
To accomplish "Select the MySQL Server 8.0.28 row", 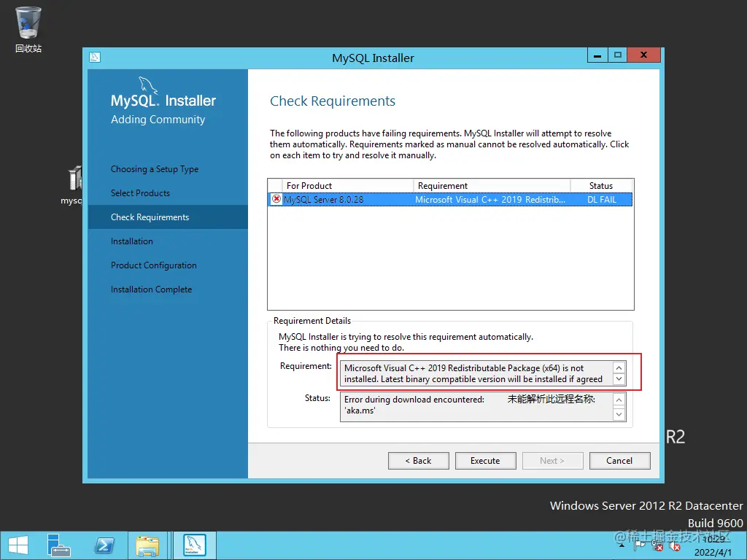I will (x=450, y=200).
